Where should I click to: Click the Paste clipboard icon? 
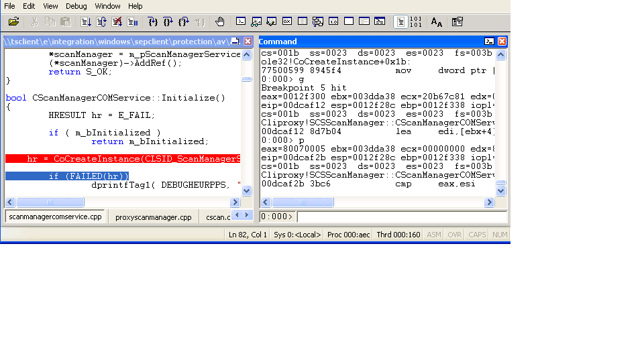pos(65,21)
